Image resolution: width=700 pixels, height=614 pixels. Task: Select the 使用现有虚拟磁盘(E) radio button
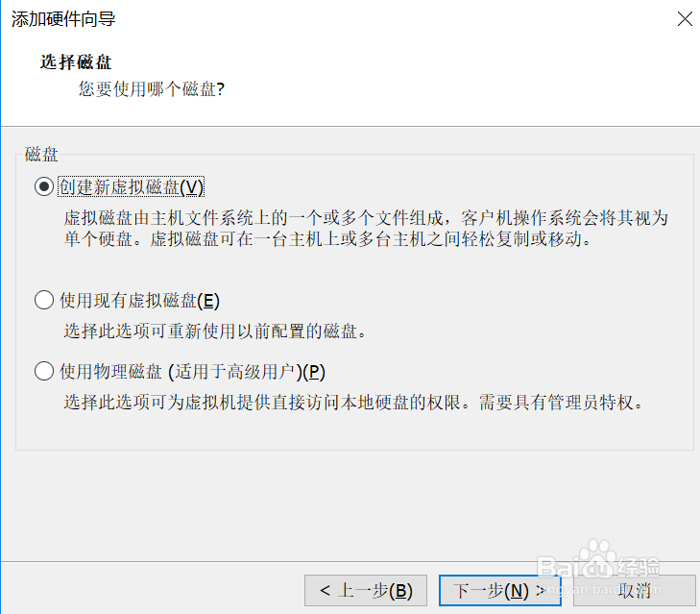[44, 300]
